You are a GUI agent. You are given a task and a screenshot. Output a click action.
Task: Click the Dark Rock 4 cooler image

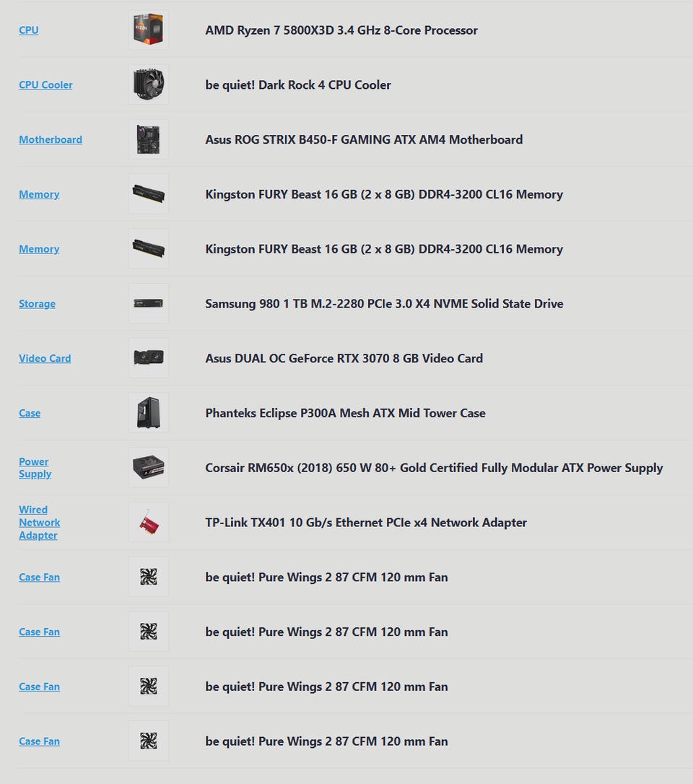click(148, 85)
